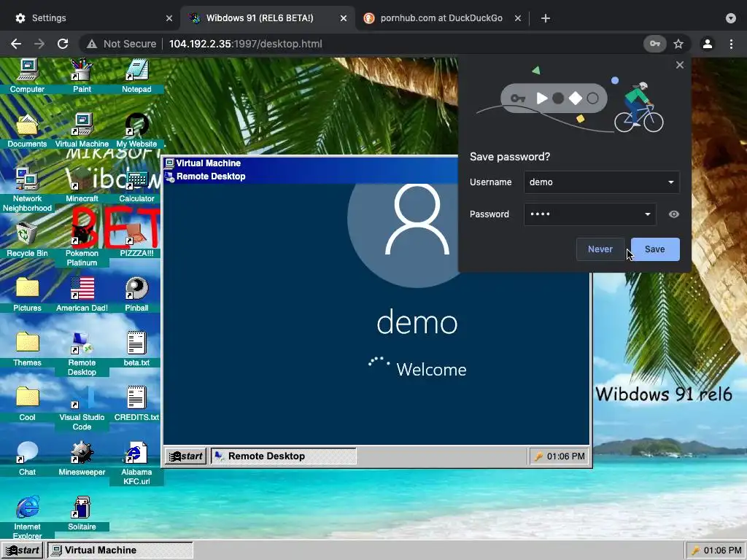Open the Notepad desktop icon

point(136,75)
